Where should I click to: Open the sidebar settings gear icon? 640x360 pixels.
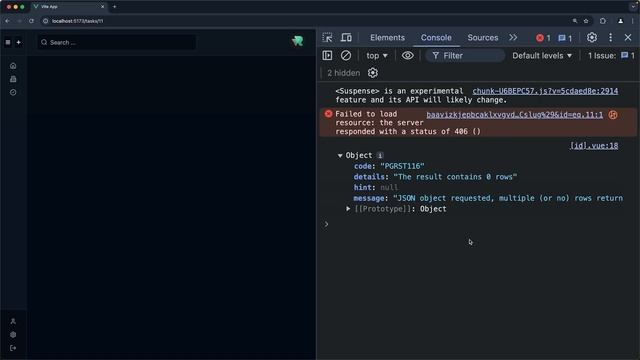(13, 335)
